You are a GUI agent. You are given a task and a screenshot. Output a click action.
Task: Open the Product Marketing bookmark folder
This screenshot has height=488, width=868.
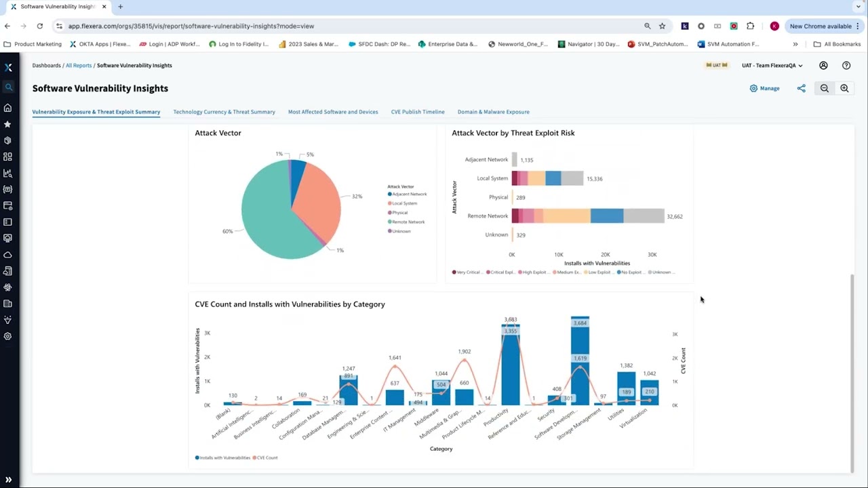33,44
